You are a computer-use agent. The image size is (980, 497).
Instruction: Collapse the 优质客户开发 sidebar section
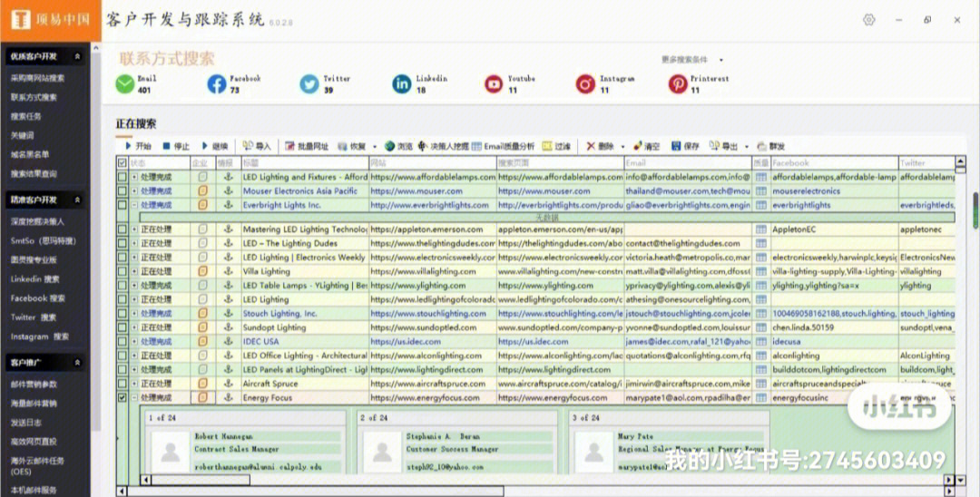tap(77, 56)
